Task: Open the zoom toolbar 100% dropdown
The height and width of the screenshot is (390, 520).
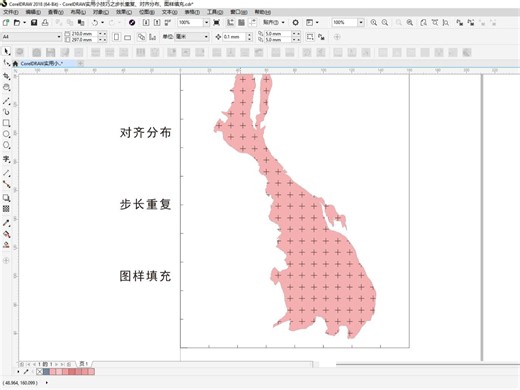Action: click(x=361, y=23)
